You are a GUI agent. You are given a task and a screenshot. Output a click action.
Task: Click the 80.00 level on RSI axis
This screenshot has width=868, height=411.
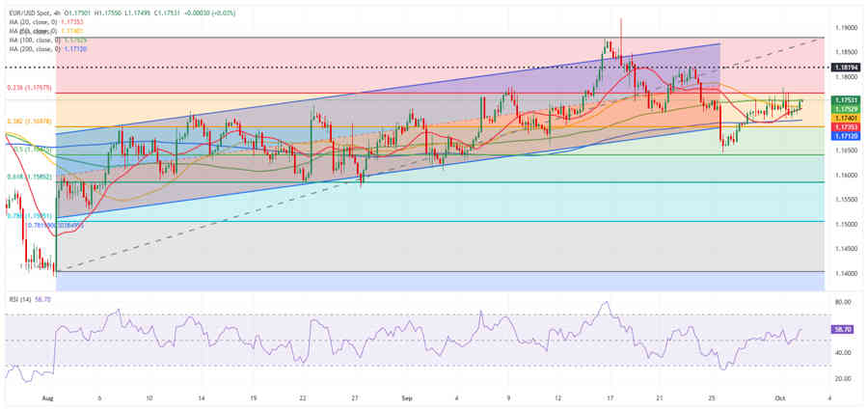(x=844, y=303)
